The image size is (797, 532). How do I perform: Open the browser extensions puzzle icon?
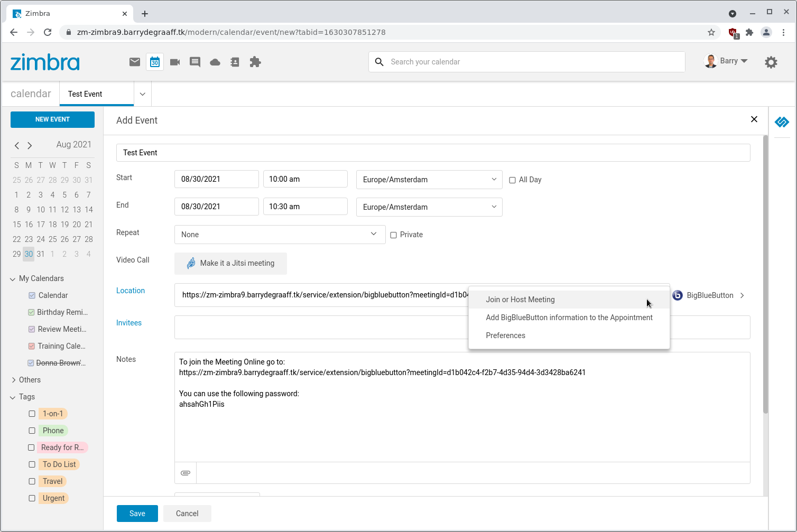[x=749, y=32]
